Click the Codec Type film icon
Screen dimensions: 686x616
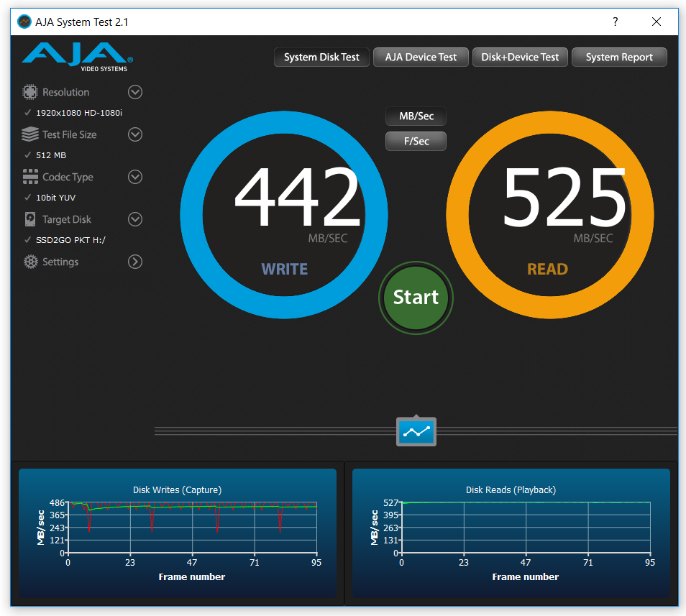tap(30, 177)
